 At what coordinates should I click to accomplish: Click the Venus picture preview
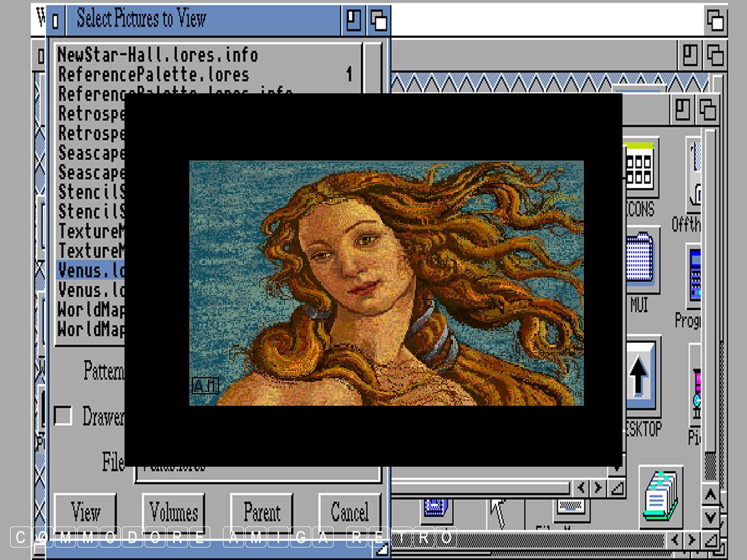[x=386, y=283]
